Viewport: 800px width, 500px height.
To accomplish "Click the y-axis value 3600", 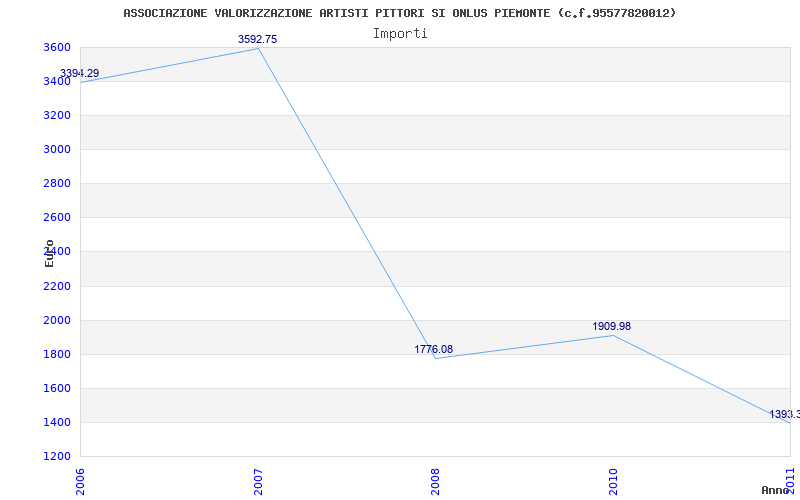I will (56, 47).
